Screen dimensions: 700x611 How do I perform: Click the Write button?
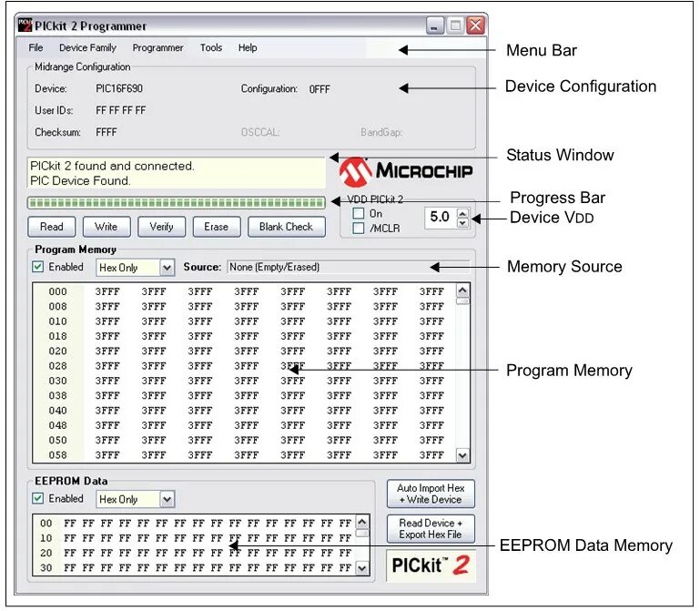click(107, 227)
